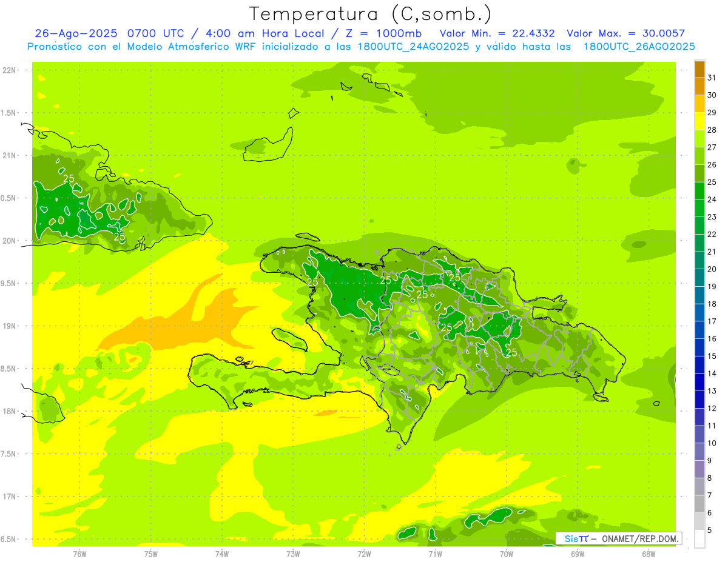This screenshot has width=728, height=562.
Task: Click the title "Temperatura (C,somb.)"
Action: click(371, 15)
